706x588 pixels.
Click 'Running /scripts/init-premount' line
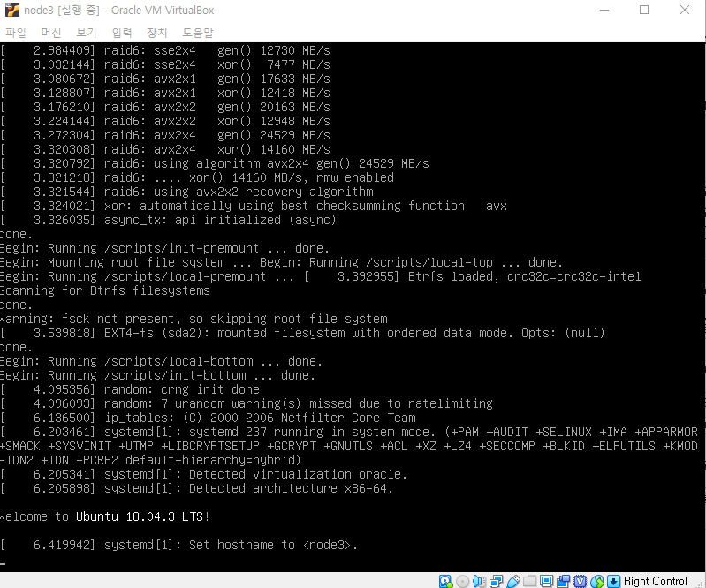165,248
